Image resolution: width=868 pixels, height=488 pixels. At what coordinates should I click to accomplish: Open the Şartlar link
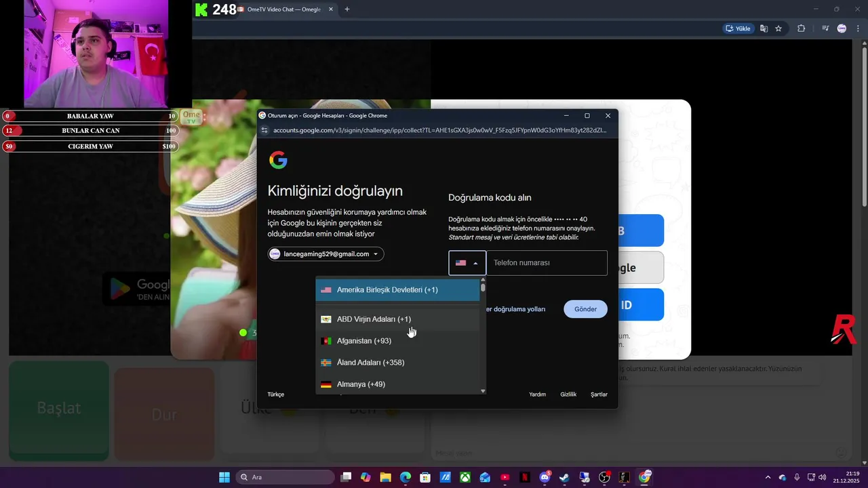[599, 394]
